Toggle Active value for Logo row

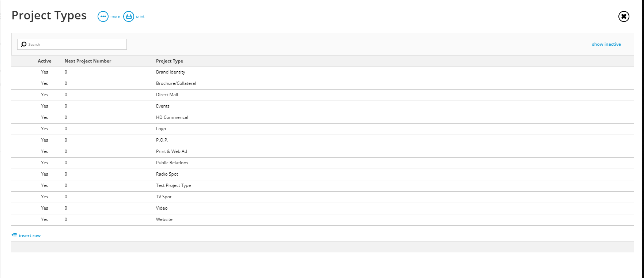pos(45,129)
